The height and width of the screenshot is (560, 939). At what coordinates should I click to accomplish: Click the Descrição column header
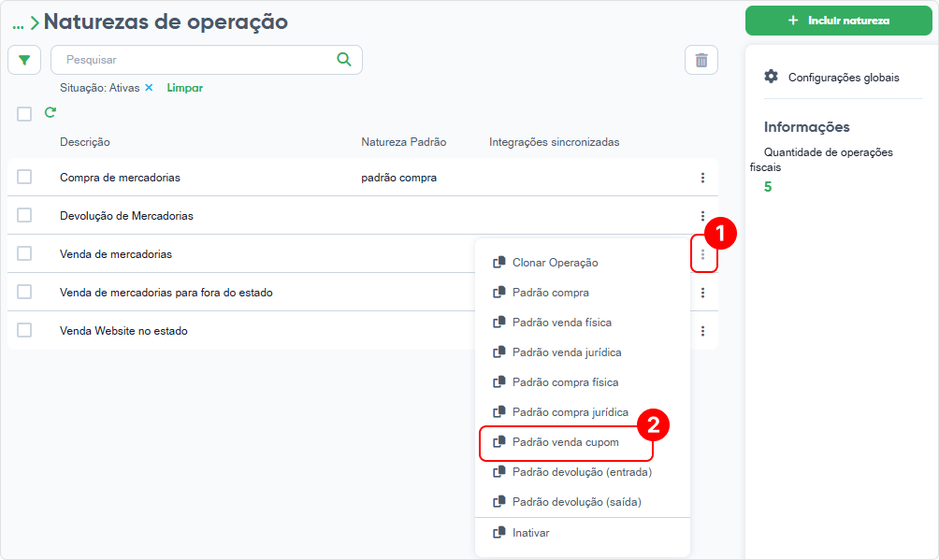click(84, 142)
